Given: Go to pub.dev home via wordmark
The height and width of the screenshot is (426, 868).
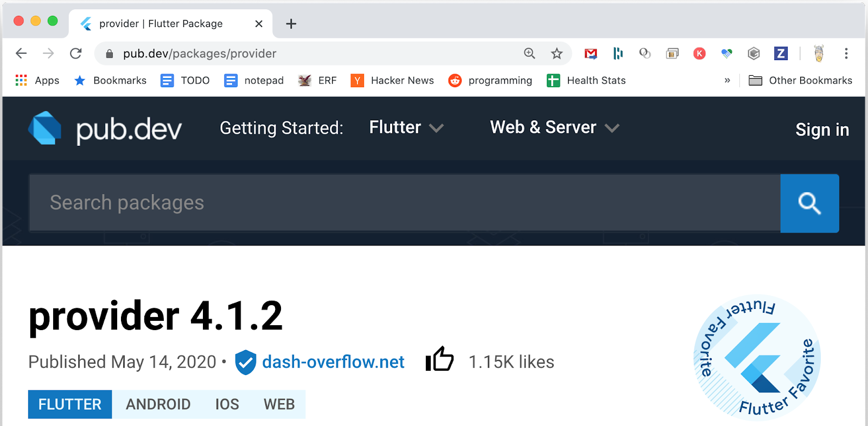Looking at the screenshot, I should pyautogui.click(x=129, y=130).
